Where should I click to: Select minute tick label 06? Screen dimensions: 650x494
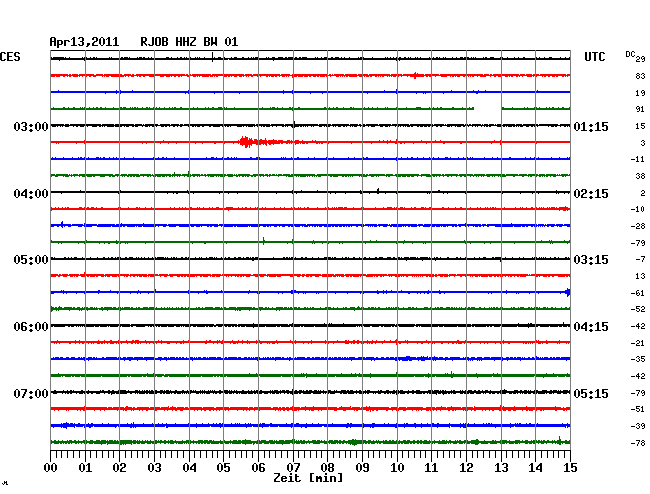pyautogui.click(x=258, y=467)
